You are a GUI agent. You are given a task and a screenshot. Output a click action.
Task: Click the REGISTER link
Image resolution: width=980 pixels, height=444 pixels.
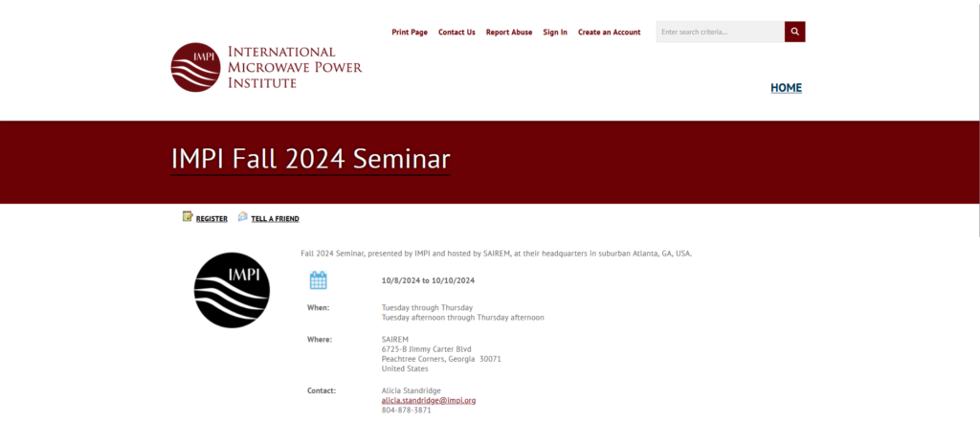[x=212, y=219]
